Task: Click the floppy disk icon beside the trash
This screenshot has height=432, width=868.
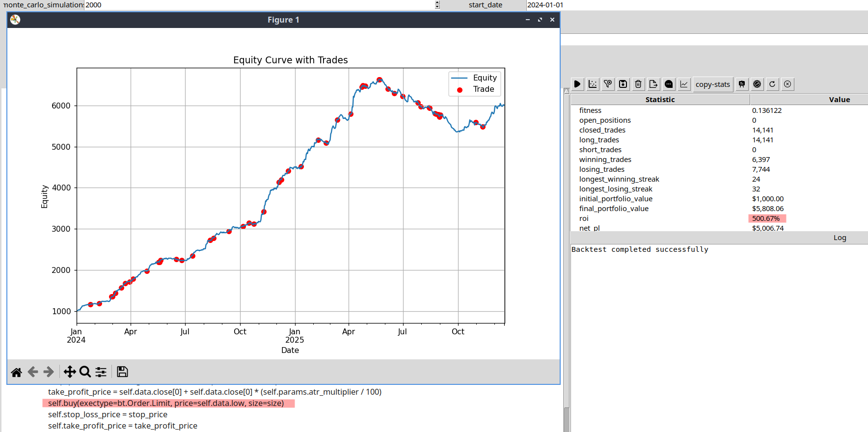Action: 623,84
